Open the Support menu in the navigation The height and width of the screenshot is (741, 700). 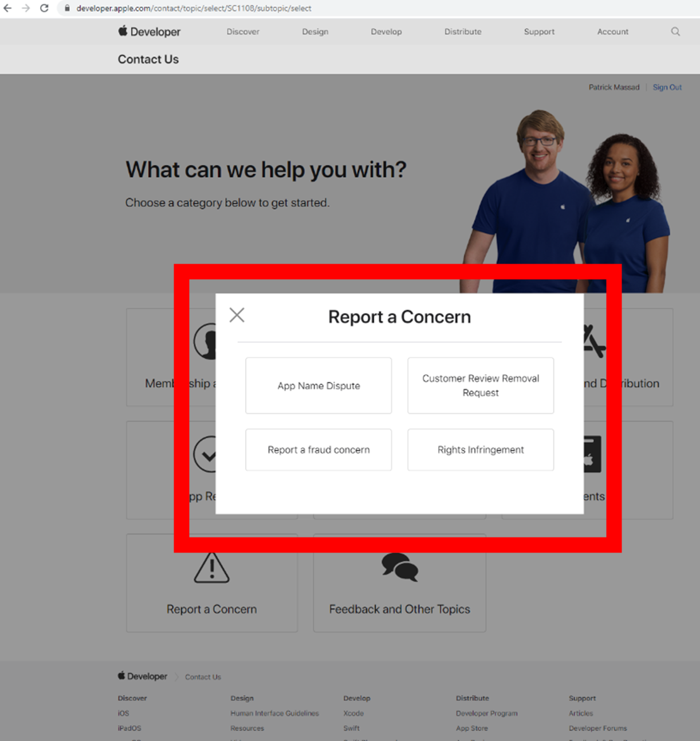539,32
